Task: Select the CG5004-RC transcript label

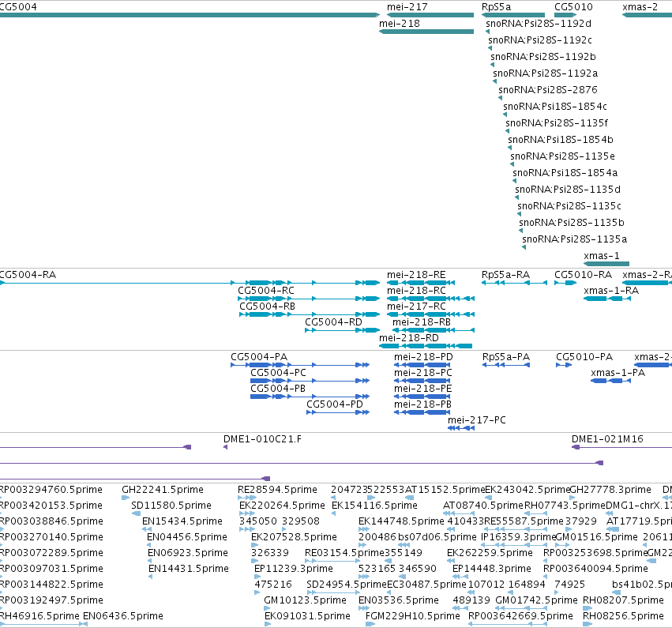Action: [266, 291]
